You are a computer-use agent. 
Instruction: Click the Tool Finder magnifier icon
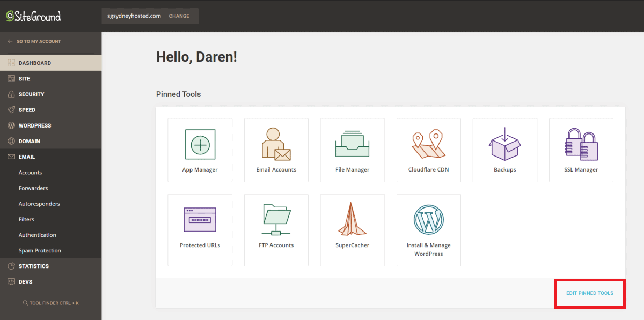tap(26, 303)
